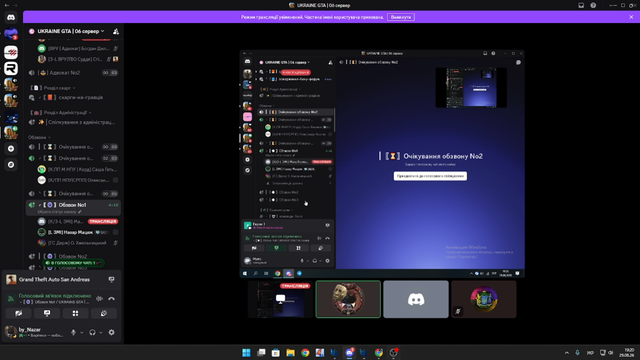
Task: Click the main screen share stream view
Action: tap(382, 164)
